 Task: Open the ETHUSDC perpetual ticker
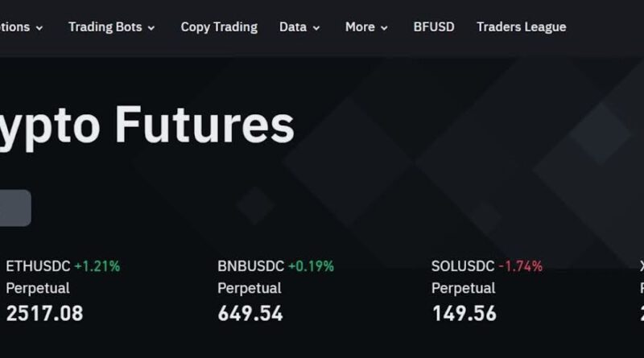[38, 265]
